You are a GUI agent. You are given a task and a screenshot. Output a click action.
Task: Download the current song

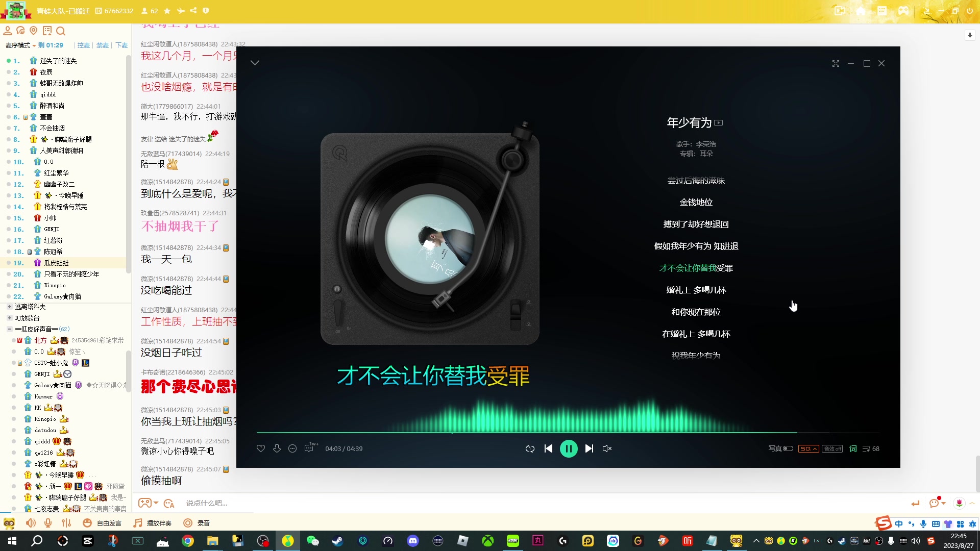(277, 448)
